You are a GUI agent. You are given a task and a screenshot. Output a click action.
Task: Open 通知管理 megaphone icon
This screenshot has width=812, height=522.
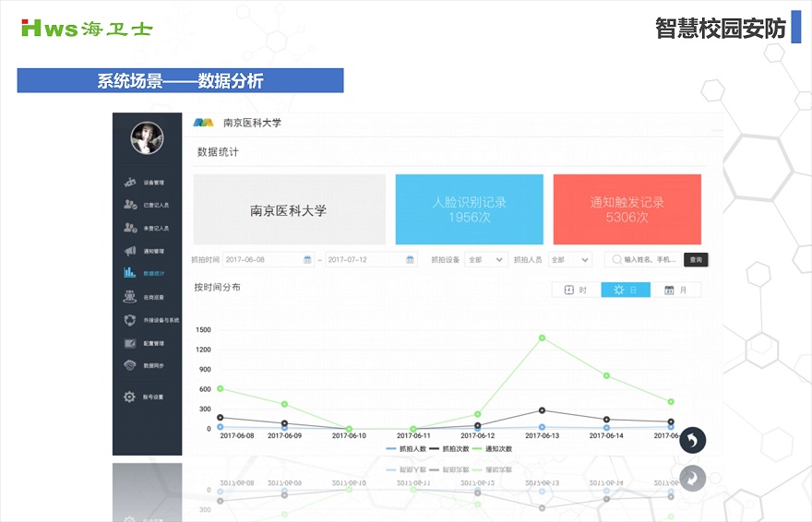pos(130,251)
